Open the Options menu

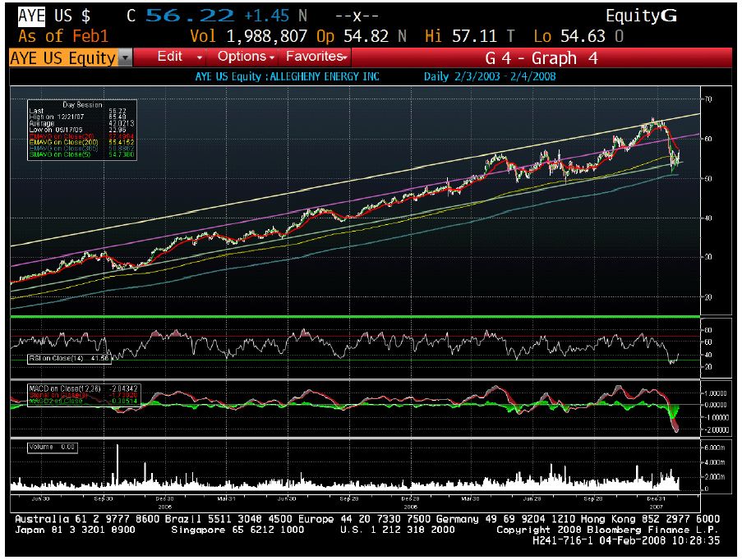coord(242,57)
